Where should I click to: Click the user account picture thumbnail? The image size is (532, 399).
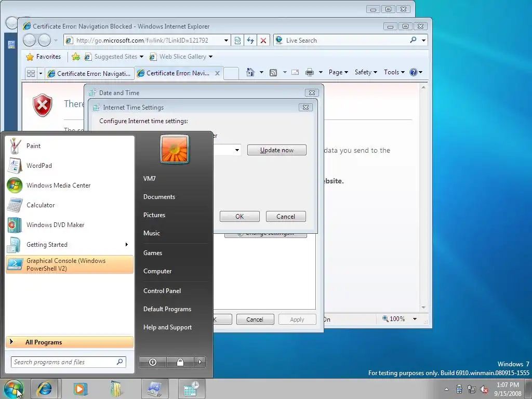pyautogui.click(x=175, y=149)
